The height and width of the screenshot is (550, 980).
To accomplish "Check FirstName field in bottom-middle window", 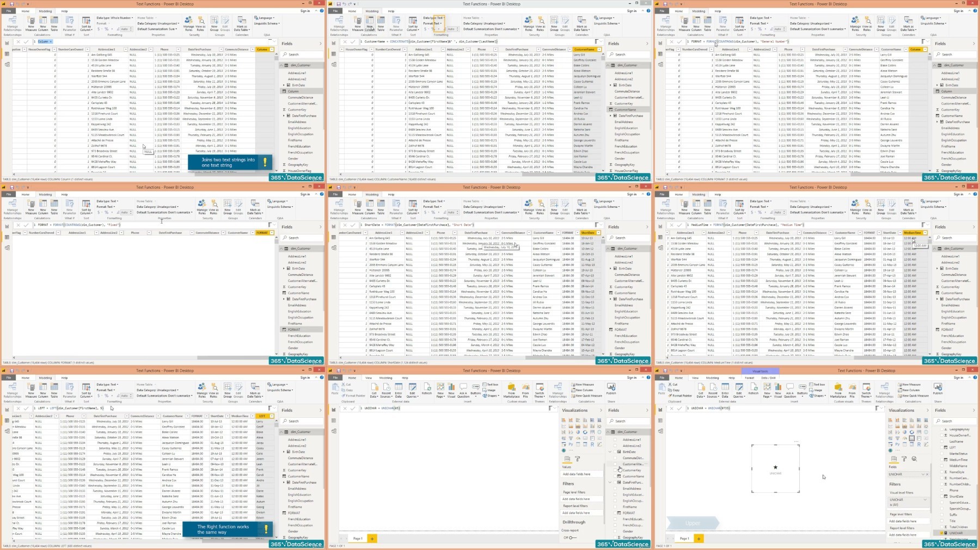I will (x=615, y=506).
